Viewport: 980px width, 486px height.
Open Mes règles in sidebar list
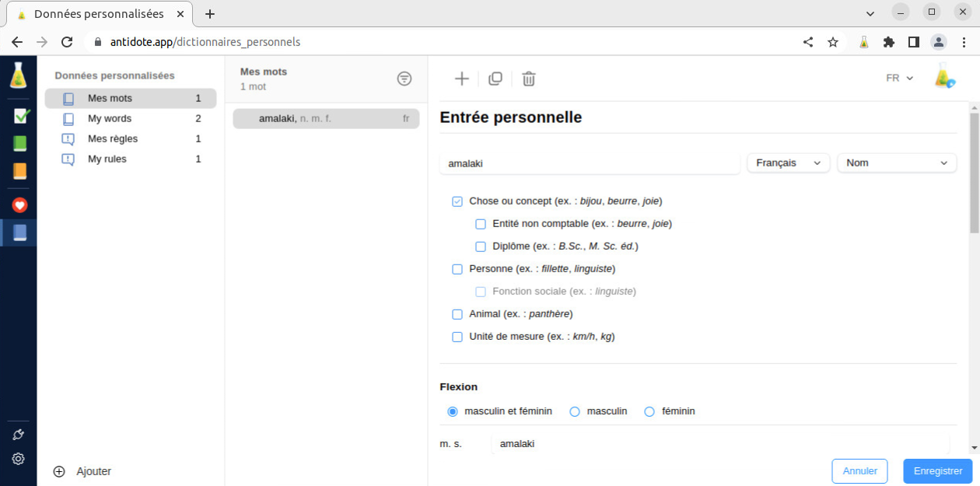[113, 139]
